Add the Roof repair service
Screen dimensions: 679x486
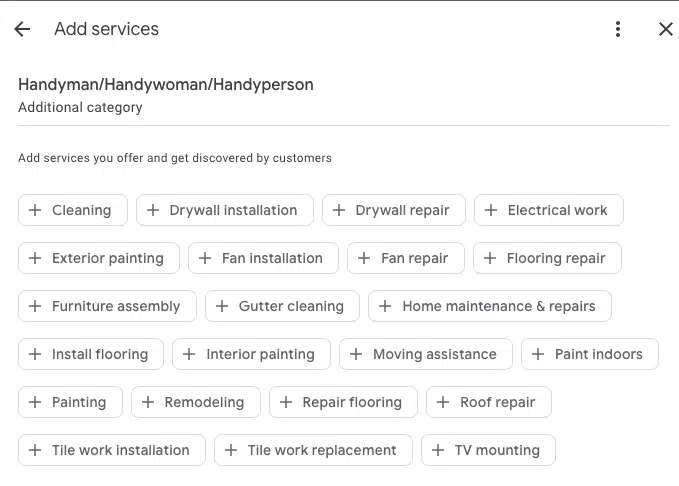click(489, 402)
